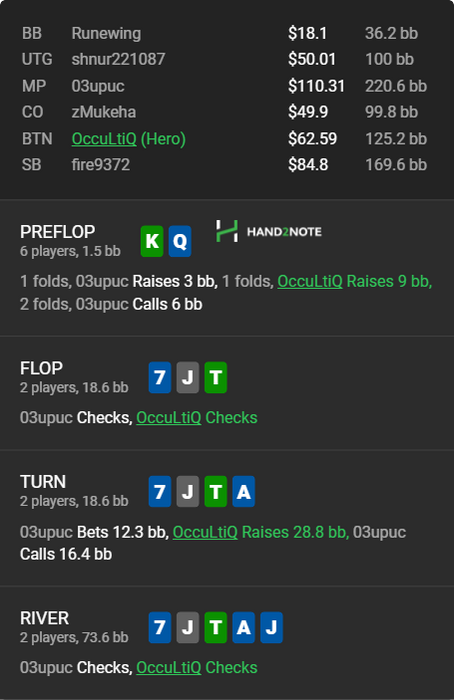Open OccuLtiQ (Hero) player link in seat list
The height and width of the screenshot is (700, 454).
tap(129, 139)
